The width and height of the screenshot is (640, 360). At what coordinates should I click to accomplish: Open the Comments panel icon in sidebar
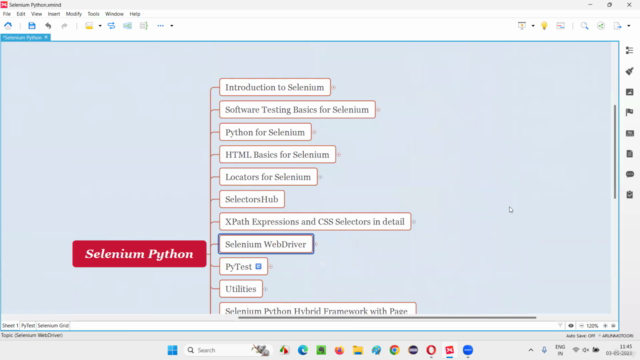[x=629, y=174]
